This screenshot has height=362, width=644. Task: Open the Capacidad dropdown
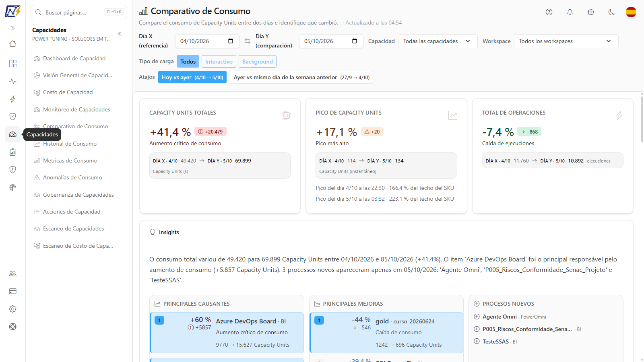[438, 41]
